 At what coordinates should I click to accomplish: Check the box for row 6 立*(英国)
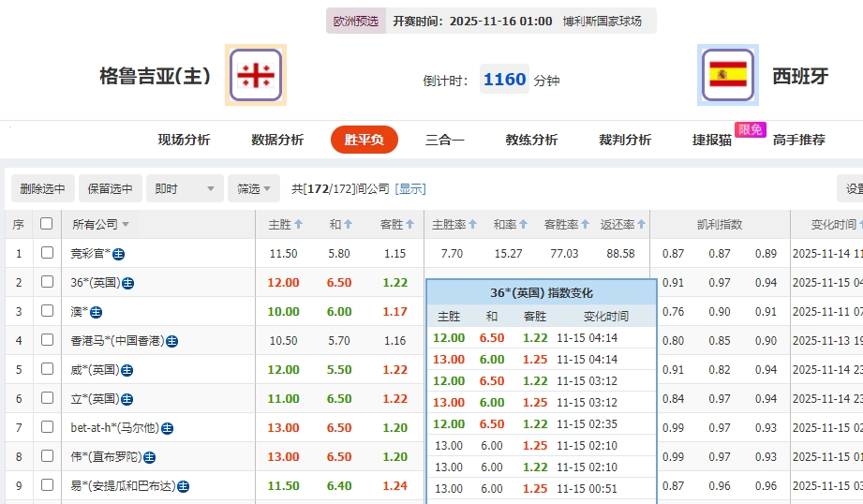48,398
